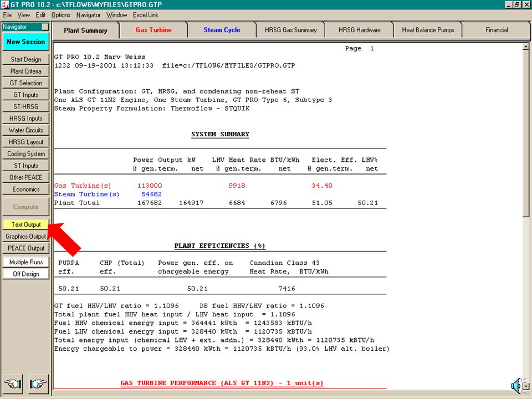Open the Options menu
Viewport: 532px width, 399px height.
pyautogui.click(x=61, y=15)
